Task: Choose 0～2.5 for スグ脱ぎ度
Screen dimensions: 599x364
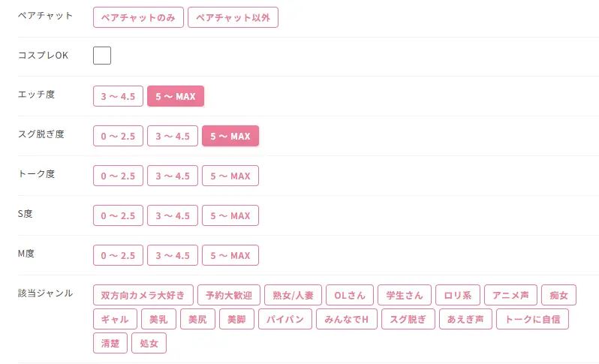Action: click(x=118, y=136)
